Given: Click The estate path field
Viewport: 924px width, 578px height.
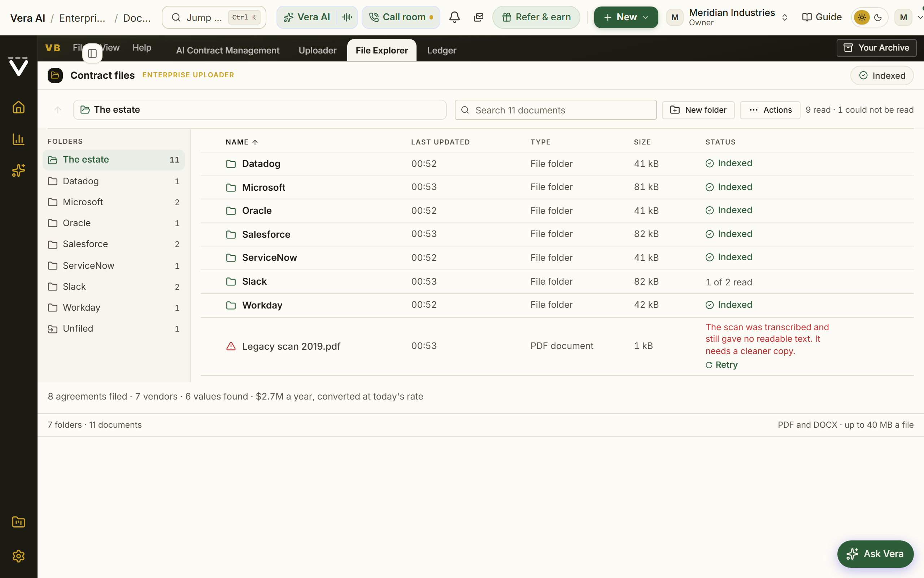Looking at the screenshot, I should coord(260,110).
